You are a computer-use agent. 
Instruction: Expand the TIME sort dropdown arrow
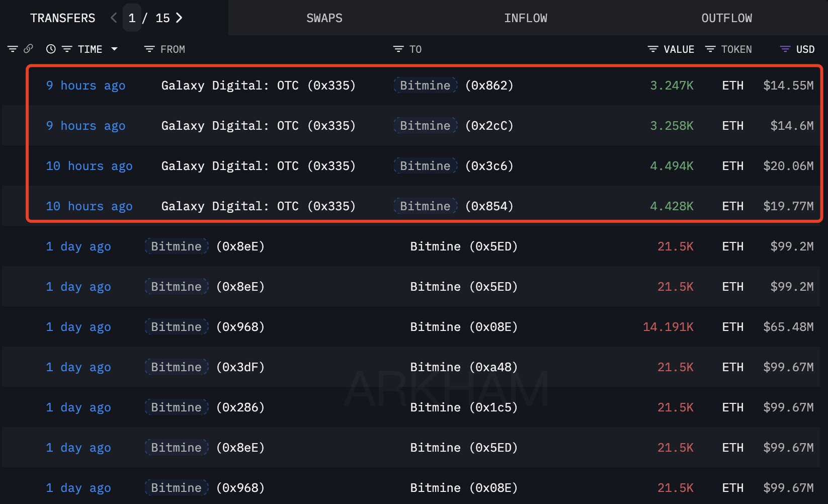(114, 49)
